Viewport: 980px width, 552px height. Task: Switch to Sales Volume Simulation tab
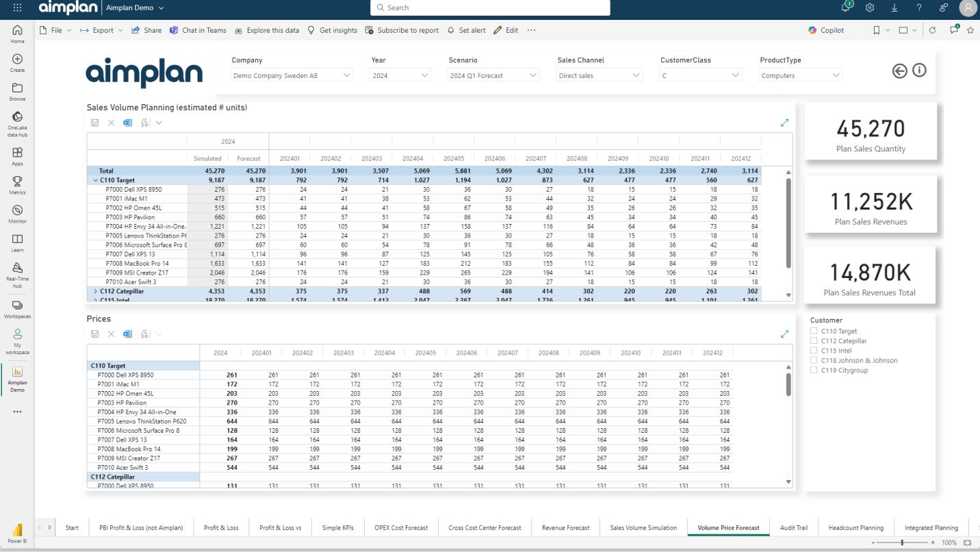click(643, 527)
